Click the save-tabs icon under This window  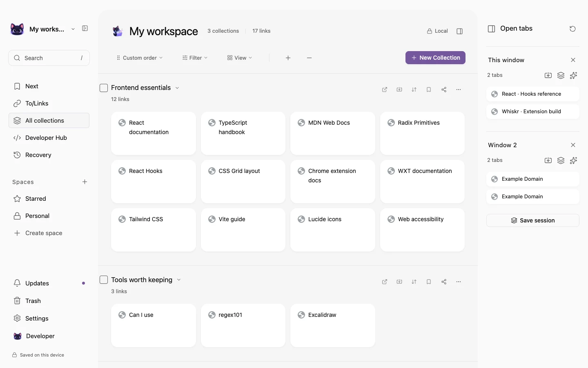[548, 75]
